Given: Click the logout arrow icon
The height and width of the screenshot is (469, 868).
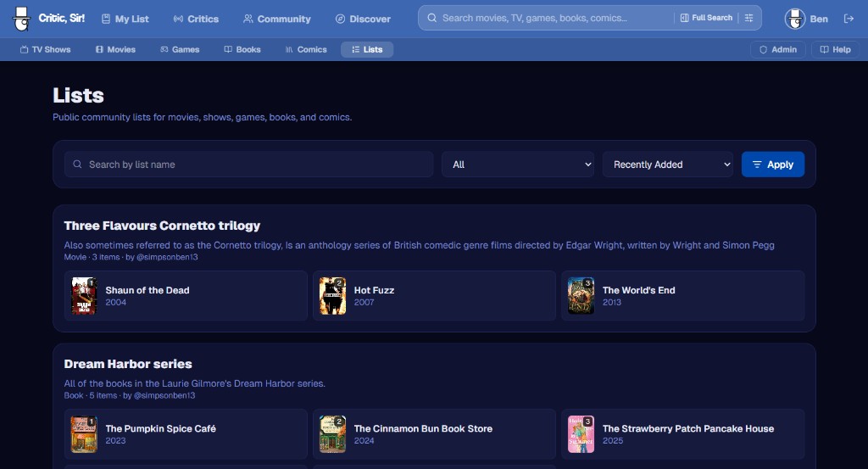Looking at the screenshot, I should coord(849,19).
